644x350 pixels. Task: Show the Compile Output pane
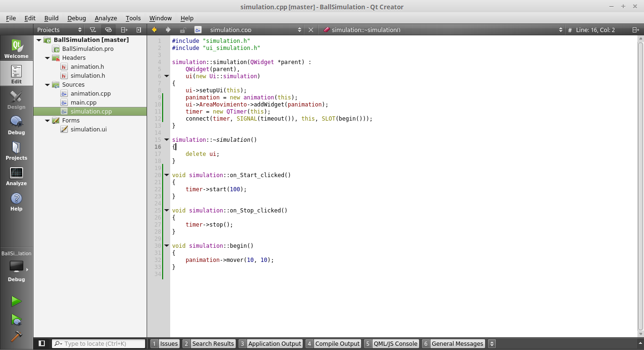click(x=333, y=343)
